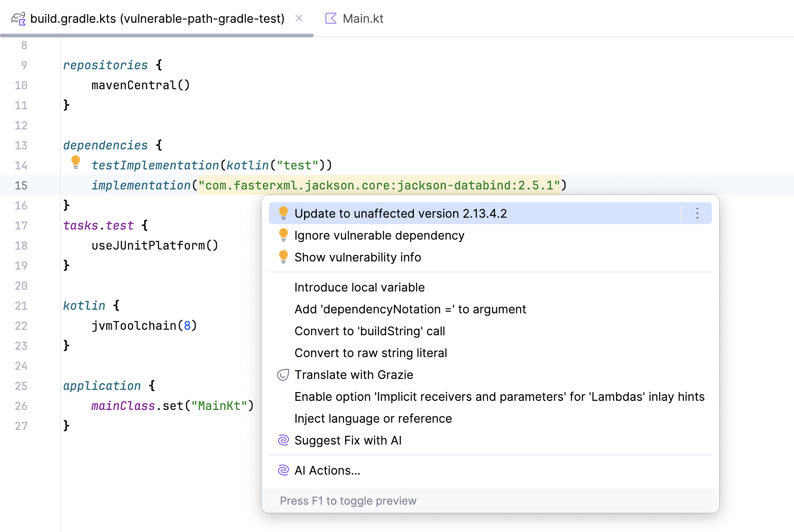This screenshot has height=532, width=794.
Task: Choose Introduce local variable
Action: tap(359, 287)
